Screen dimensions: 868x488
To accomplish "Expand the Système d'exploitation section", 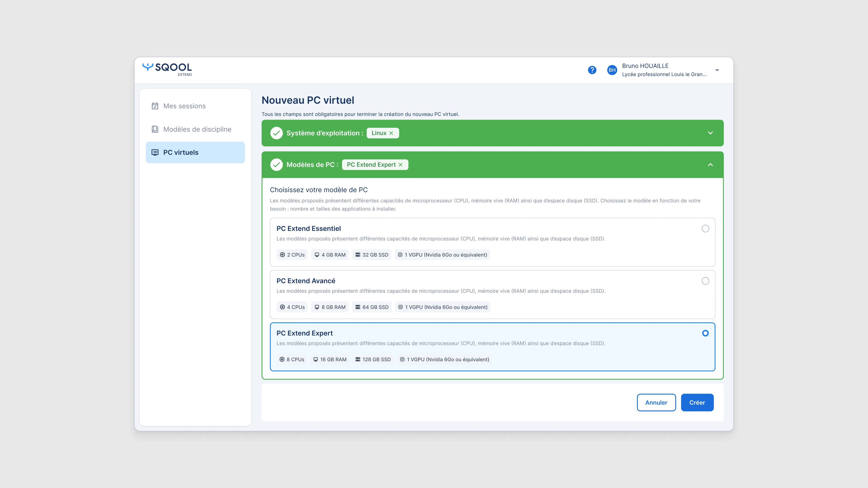I will coord(710,133).
